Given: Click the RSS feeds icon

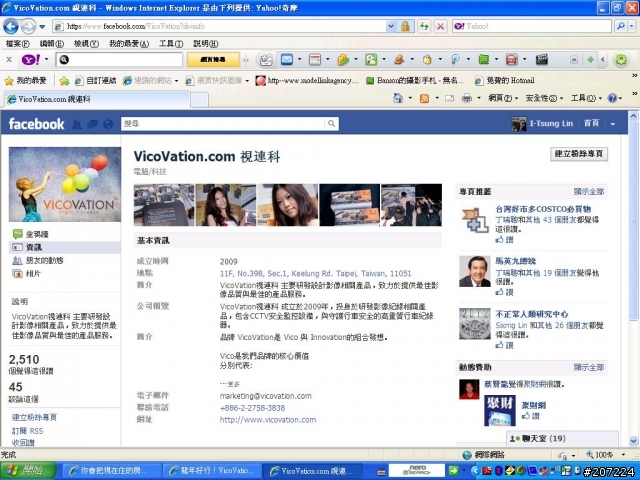Looking at the screenshot, I should click(424, 98).
